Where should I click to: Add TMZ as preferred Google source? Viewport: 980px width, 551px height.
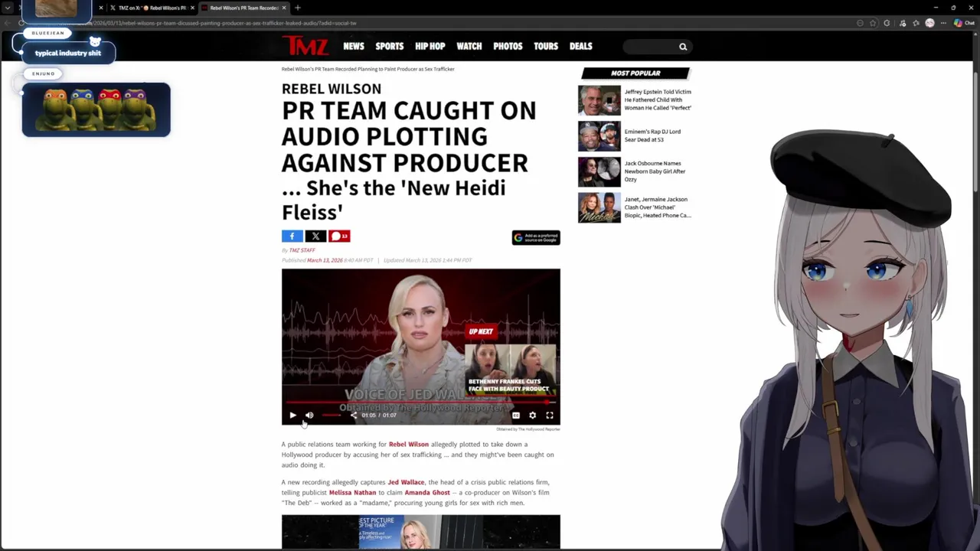pyautogui.click(x=536, y=238)
